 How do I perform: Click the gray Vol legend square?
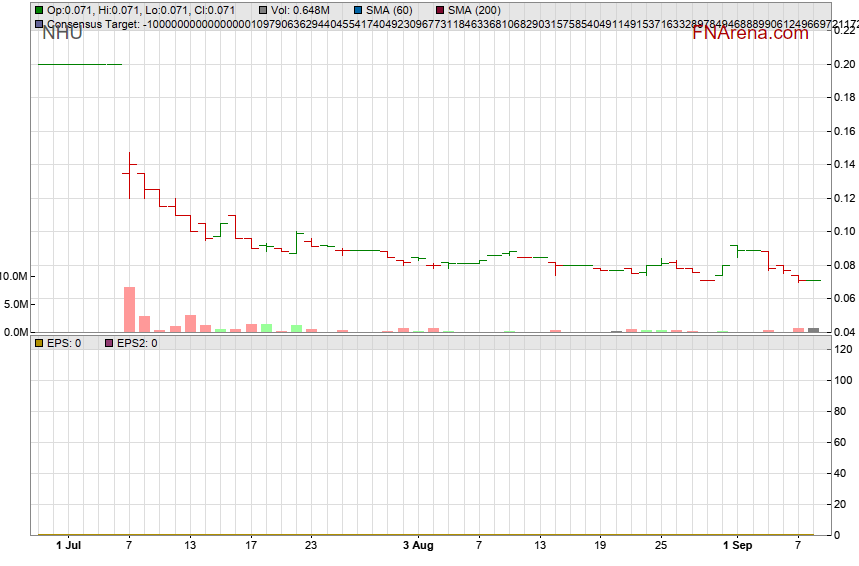click(263, 10)
